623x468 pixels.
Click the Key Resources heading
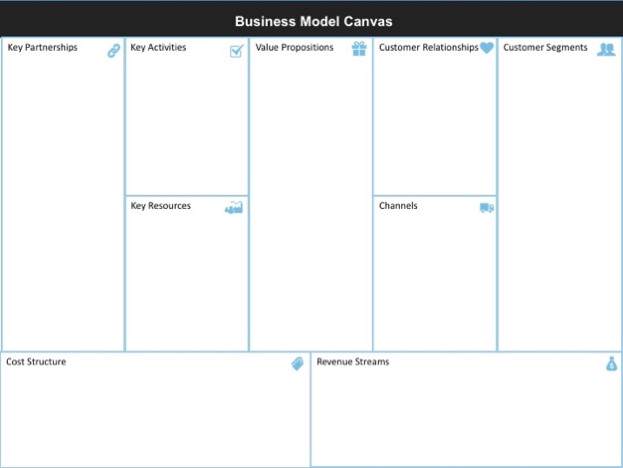click(161, 206)
